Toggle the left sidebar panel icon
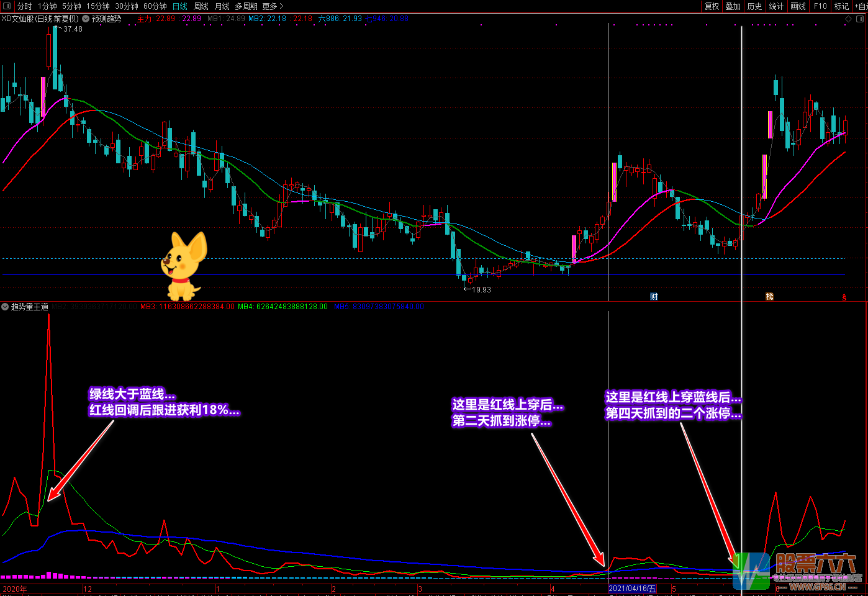This screenshot has width=868, height=596. point(7,6)
